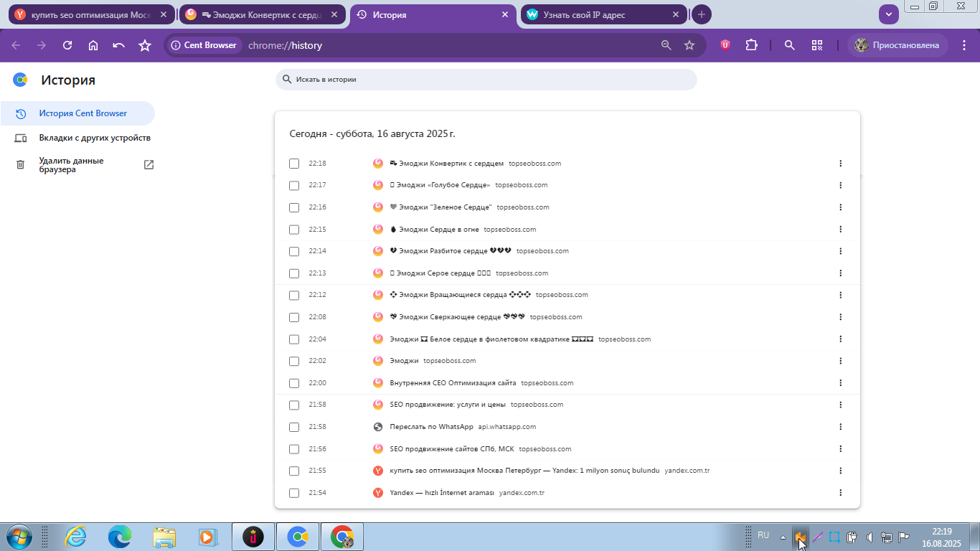Switch to the купить seo оптимизация tab
The height and width of the screenshot is (551, 980).
coord(92,14)
